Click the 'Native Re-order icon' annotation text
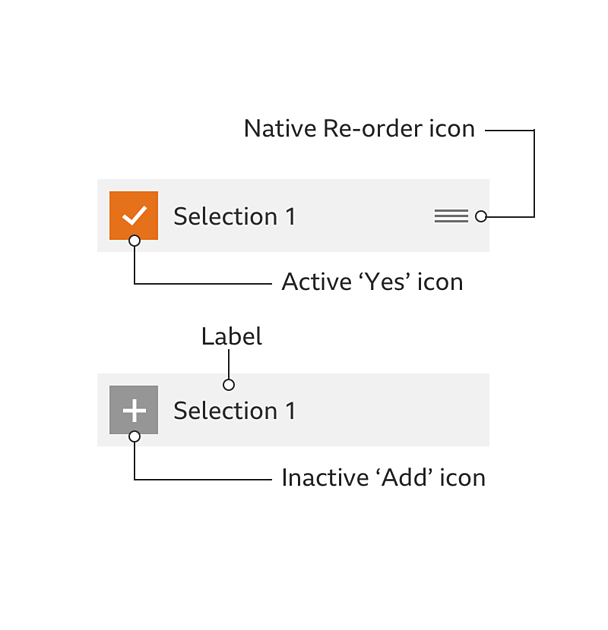 pyautogui.click(x=359, y=129)
